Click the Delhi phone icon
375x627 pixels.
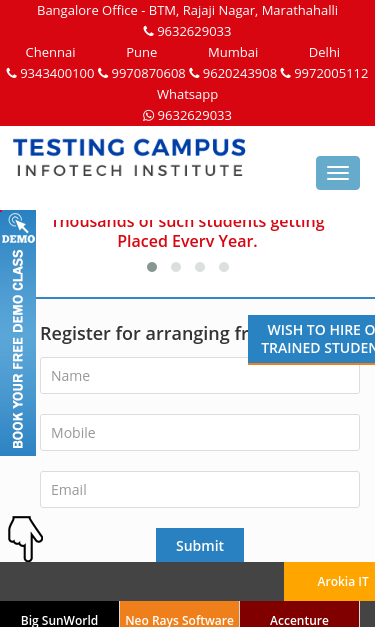point(285,73)
